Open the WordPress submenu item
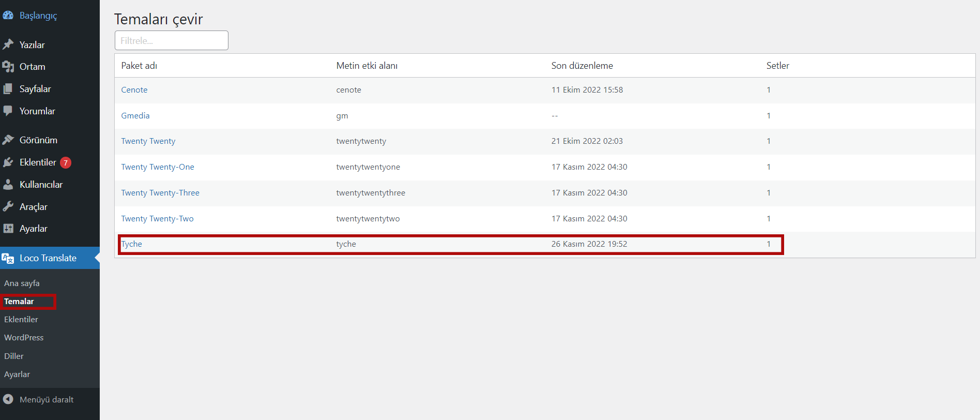This screenshot has width=980, height=420. coord(24,338)
